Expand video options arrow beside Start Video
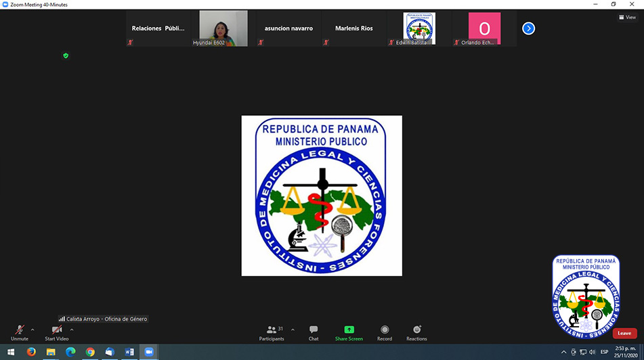Image resolution: width=644 pixels, height=360 pixels. pos(72,330)
